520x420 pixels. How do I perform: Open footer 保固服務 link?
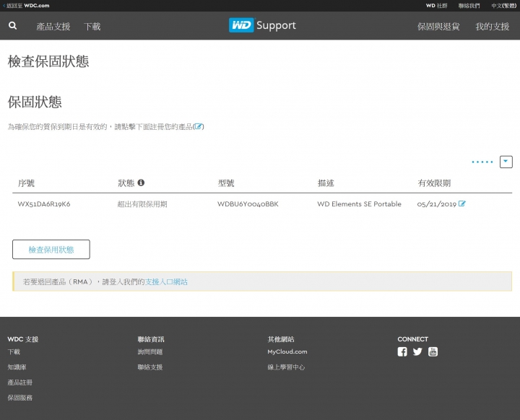[20, 398]
